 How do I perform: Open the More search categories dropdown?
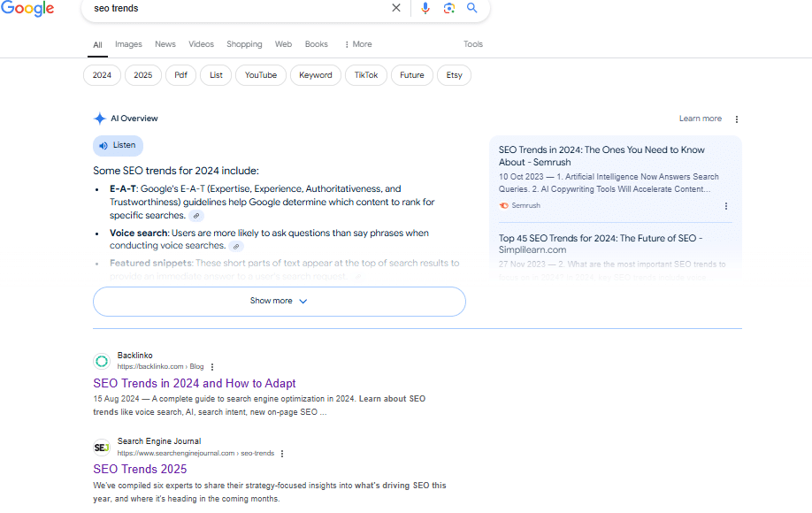(x=358, y=44)
